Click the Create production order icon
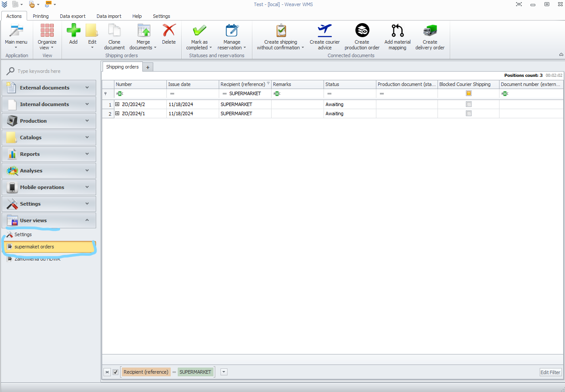565x392 pixels. [x=362, y=31]
